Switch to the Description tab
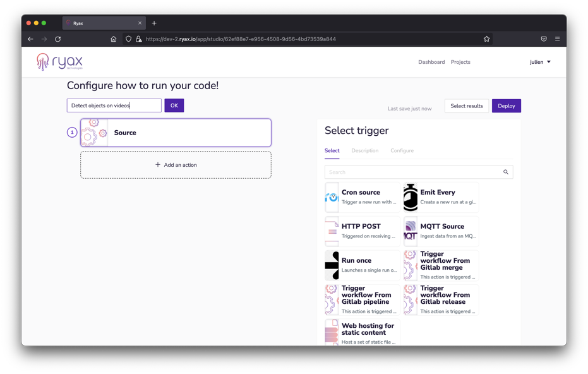Screen dimensions: 588x374 click(365, 151)
